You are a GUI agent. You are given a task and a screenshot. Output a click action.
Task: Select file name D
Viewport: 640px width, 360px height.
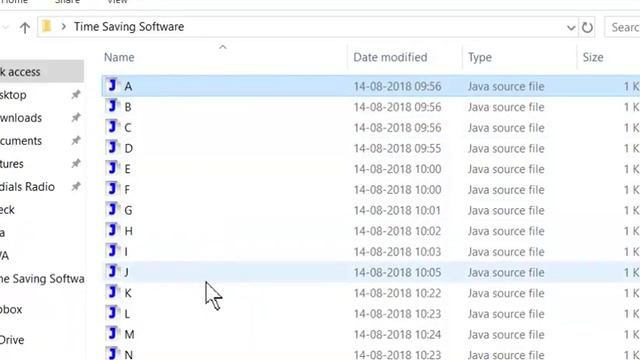[x=128, y=149]
